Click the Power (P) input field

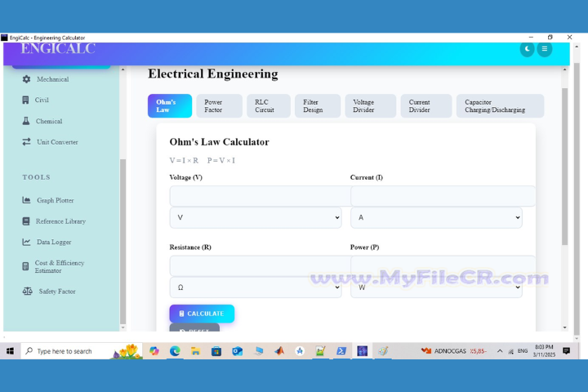pos(443,266)
